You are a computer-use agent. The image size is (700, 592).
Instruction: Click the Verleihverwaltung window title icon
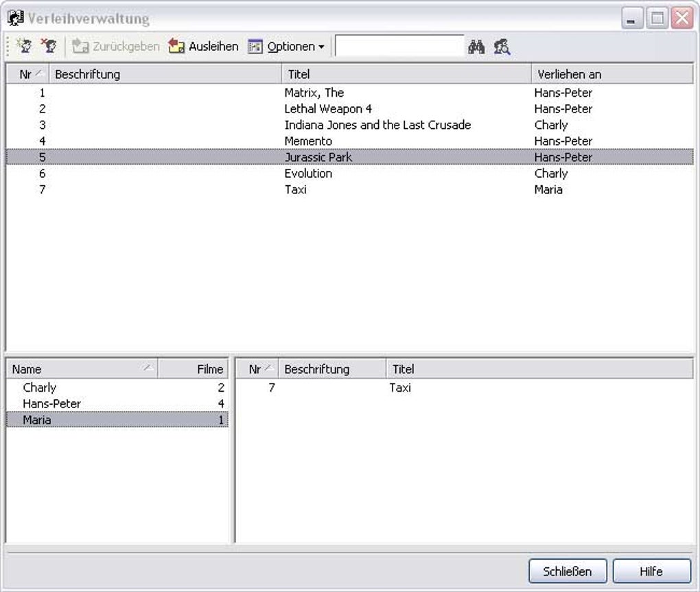click(16, 19)
